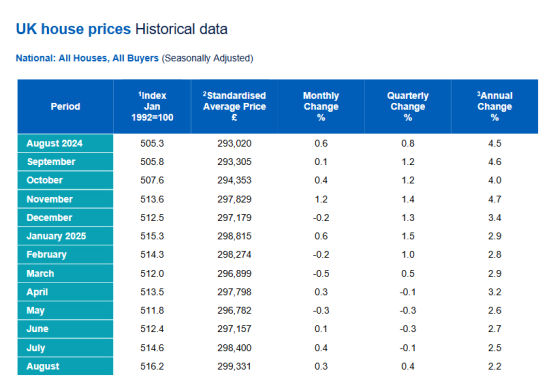Select the March row label

click(x=65, y=274)
